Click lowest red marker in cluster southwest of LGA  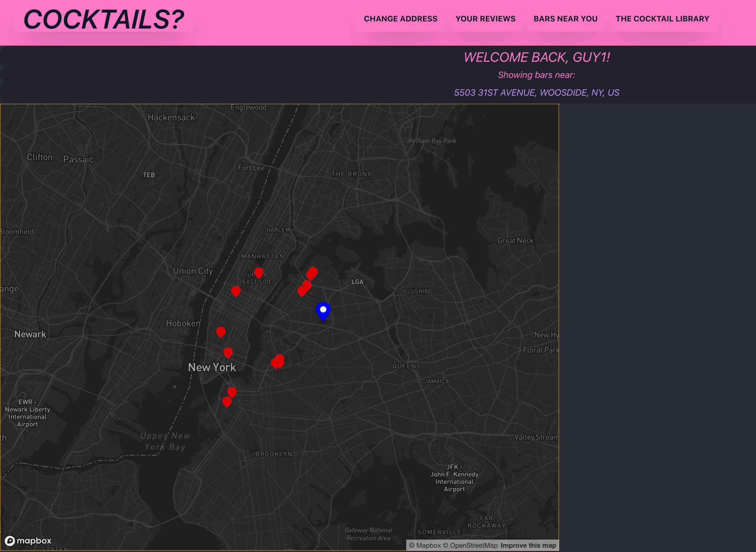pyautogui.click(x=302, y=291)
